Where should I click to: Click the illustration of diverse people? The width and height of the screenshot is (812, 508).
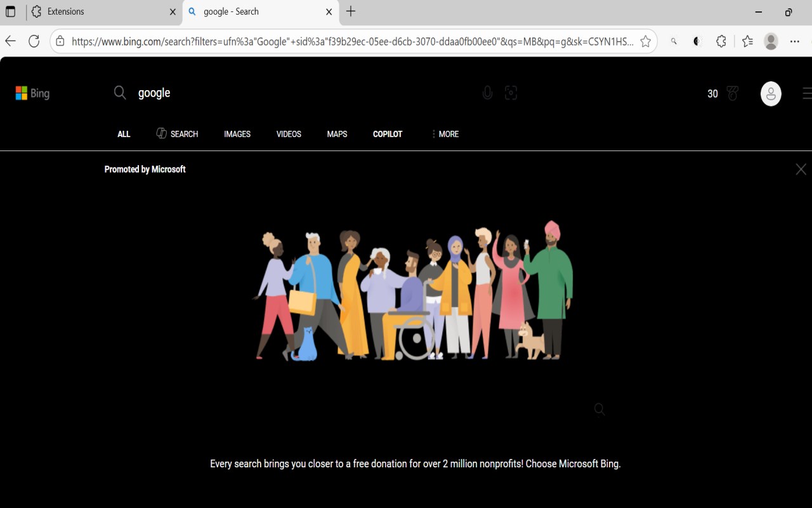[413, 291]
